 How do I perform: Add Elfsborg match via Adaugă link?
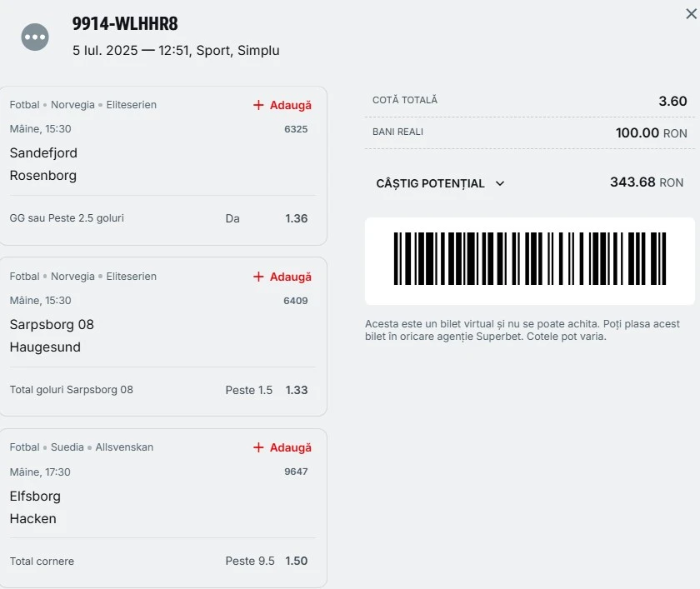click(x=291, y=447)
